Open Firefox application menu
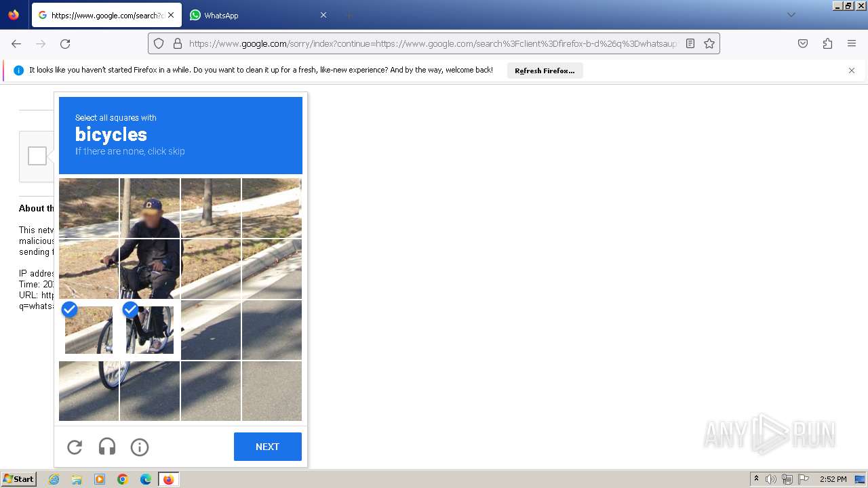 852,43
